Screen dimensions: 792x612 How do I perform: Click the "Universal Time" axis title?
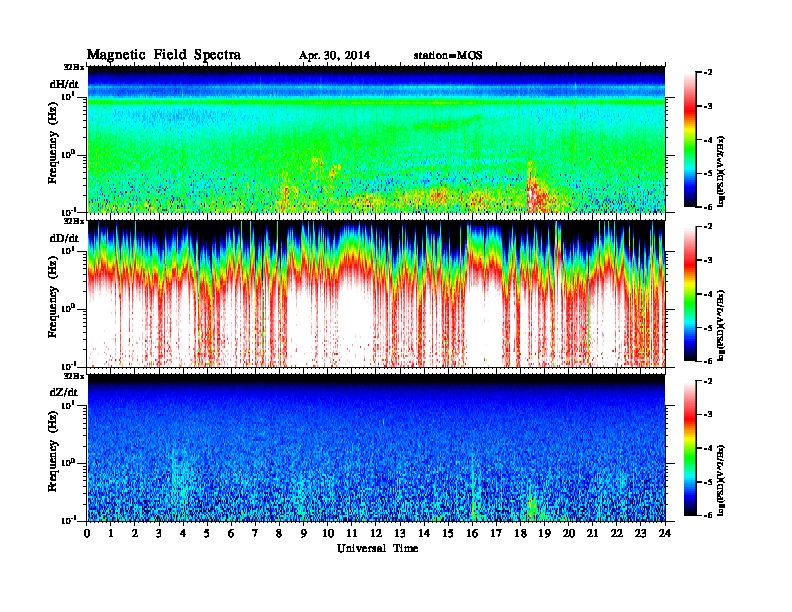coord(378,548)
